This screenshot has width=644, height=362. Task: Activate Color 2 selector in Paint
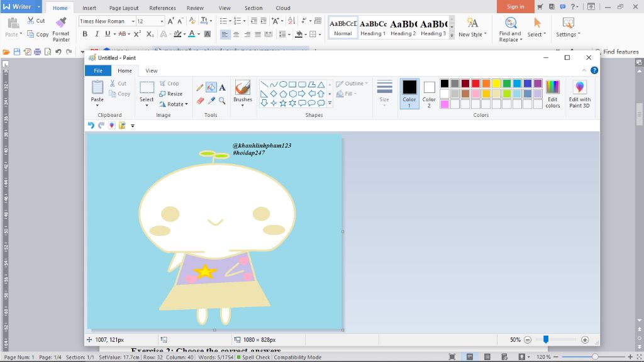pos(429,94)
